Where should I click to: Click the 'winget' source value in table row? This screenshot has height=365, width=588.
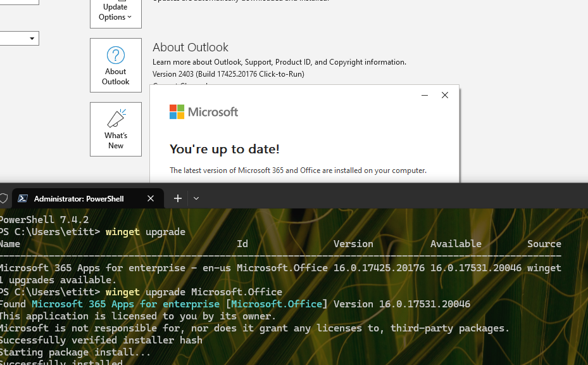tap(544, 268)
